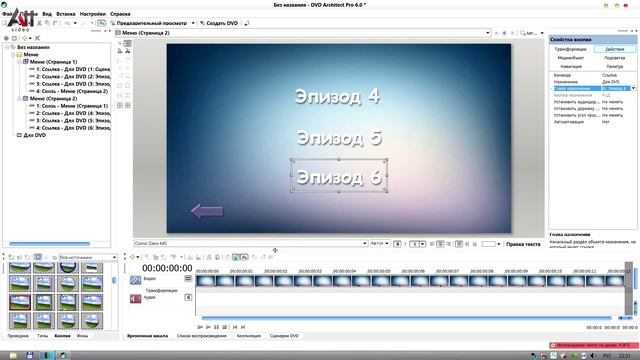The height and width of the screenshot is (360, 640).
Task: Switch to Проводник bottom tab
Action: 18,336
